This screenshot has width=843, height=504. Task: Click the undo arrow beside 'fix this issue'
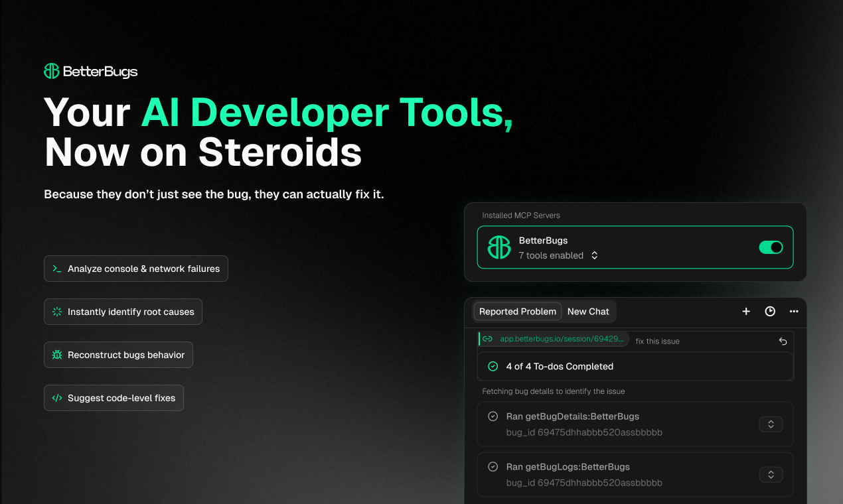click(783, 341)
